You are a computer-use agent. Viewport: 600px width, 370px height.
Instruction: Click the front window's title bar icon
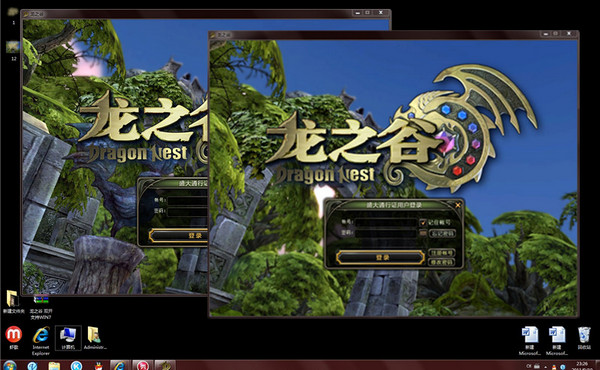point(214,35)
